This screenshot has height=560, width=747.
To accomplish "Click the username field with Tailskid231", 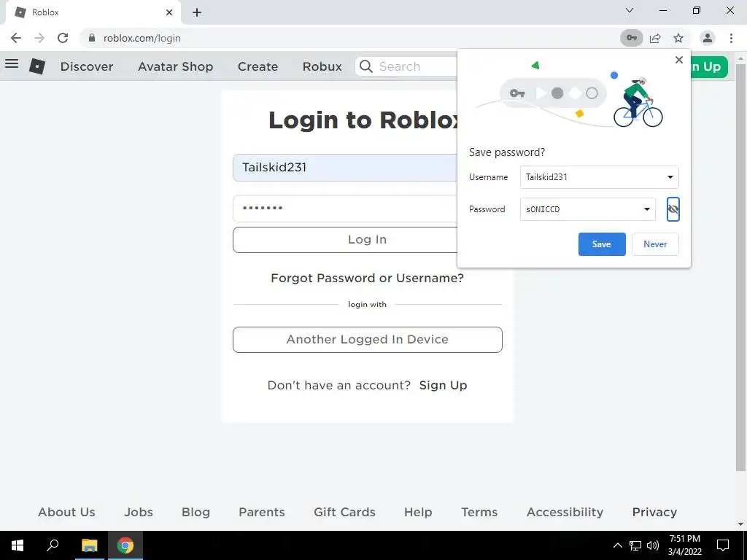I will [x=345, y=168].
